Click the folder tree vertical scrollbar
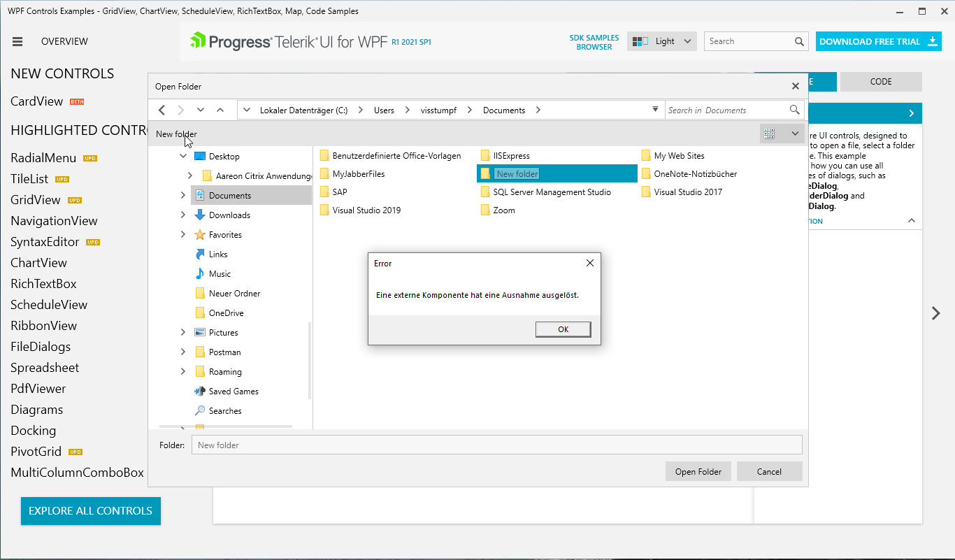The image size is (955, 560). point(310,360)
